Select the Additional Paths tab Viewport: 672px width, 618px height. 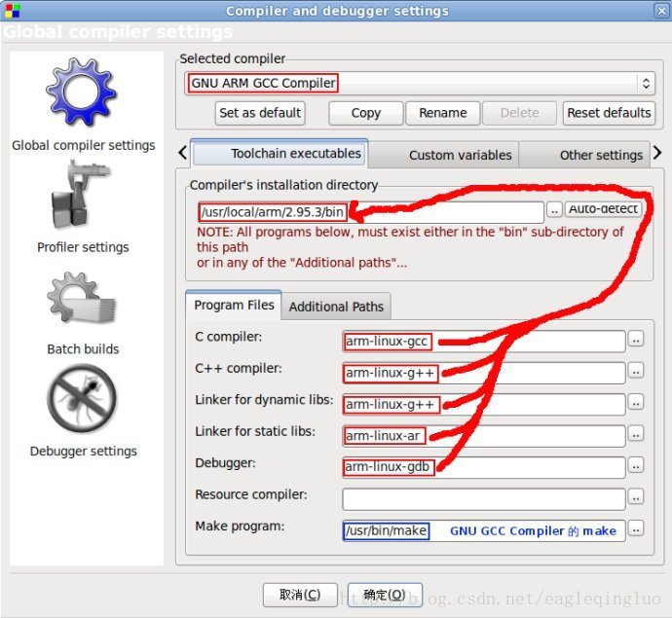click(336, 307)
